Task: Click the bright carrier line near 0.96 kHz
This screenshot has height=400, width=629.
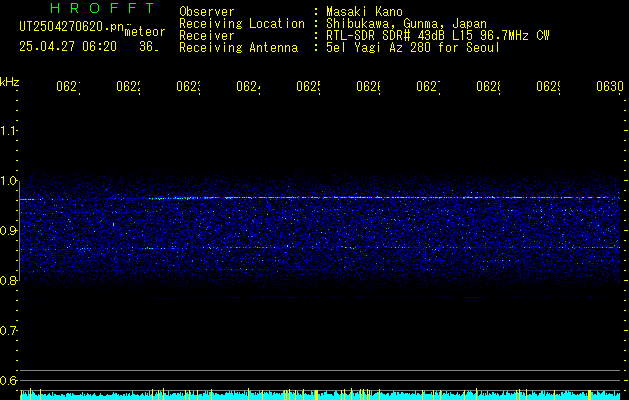Action: click(320, 198)
